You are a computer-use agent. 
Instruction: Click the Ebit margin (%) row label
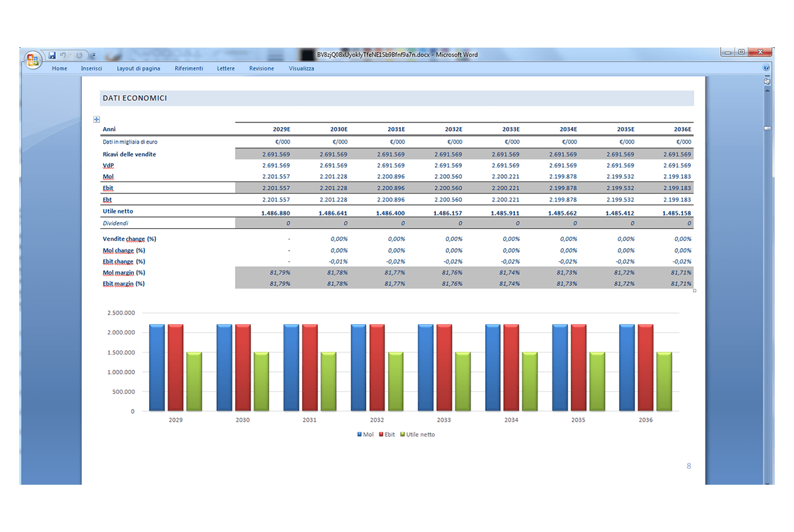pyautogui.click(x=124, y=284)
